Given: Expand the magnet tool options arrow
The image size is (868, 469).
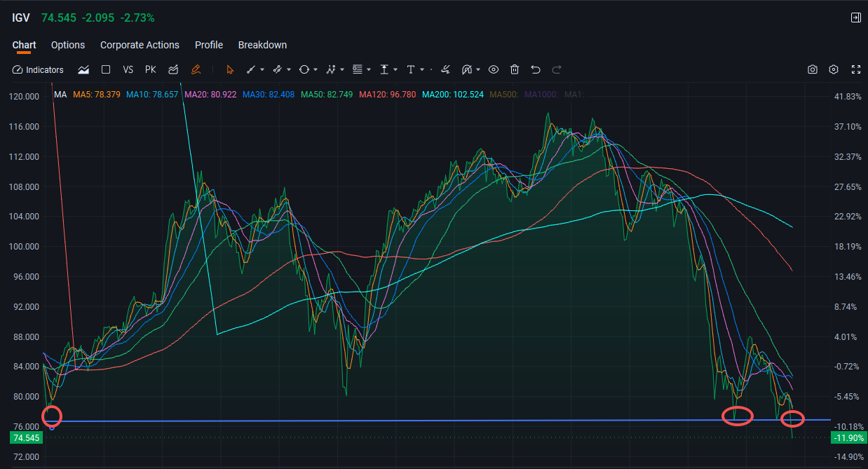Looking at the screenshot, I should tap(478, 69).
